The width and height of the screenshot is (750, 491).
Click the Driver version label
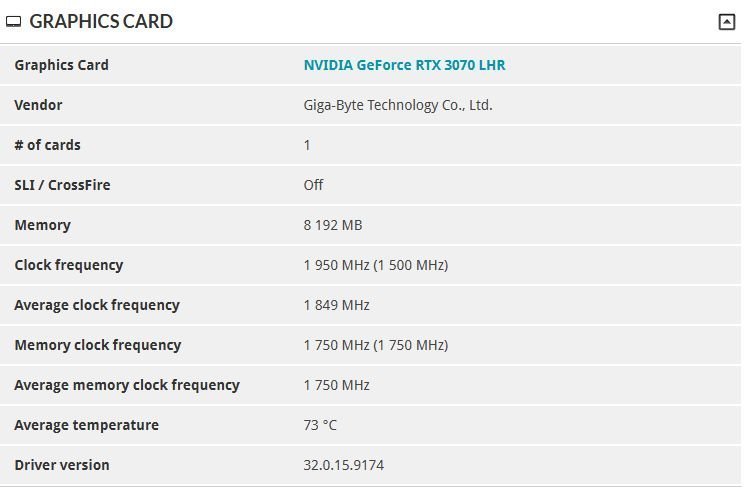(x=61, y=465)
